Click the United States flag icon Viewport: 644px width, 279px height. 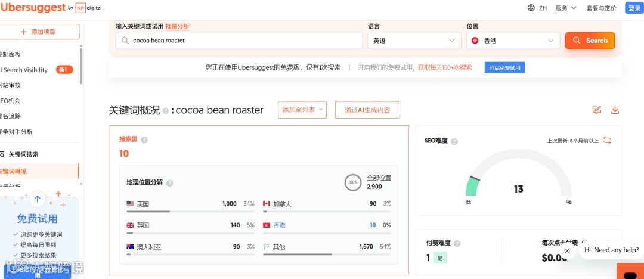(x=130, y=204)
